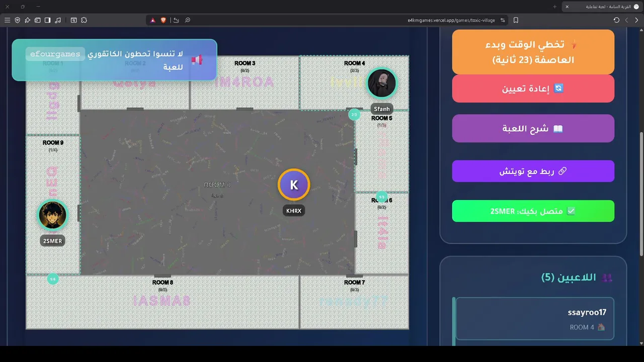
Task: Click the 2/3 badge near Room 4
Action: tap(354, 115)
